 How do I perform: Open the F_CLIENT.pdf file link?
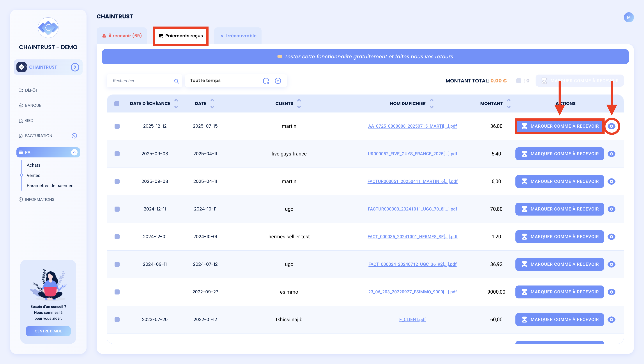click(412, 319)
